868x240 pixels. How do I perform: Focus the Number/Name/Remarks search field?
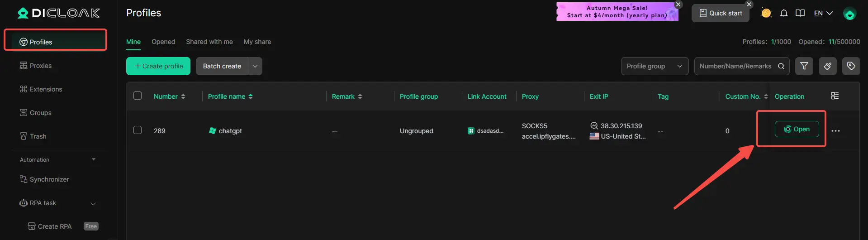click(x=735, y=66)
